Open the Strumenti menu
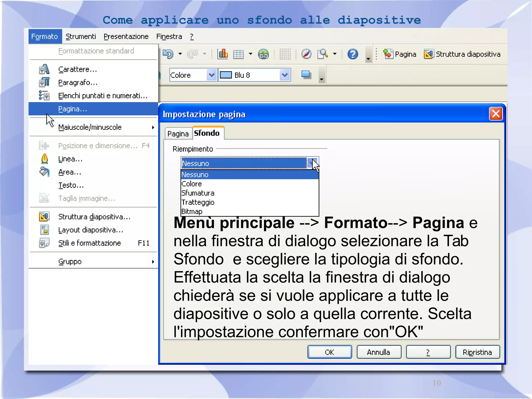Screen dimensions: 532x399 pos(81,36)
